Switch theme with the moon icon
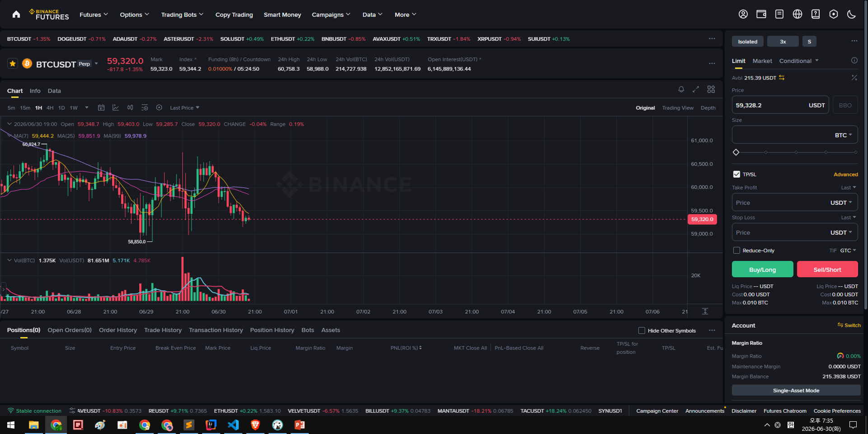 point(851,14)
